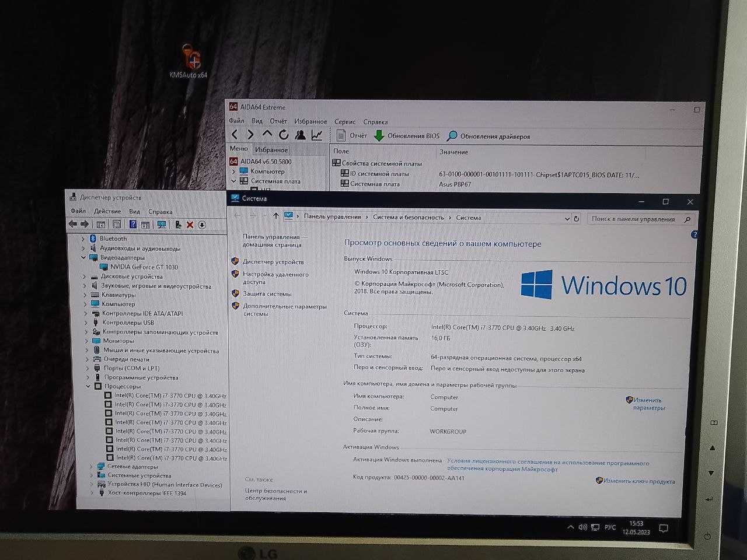Collapse the Процессоры node
Viewport: 747px width, 560px height.
(89, 386)
